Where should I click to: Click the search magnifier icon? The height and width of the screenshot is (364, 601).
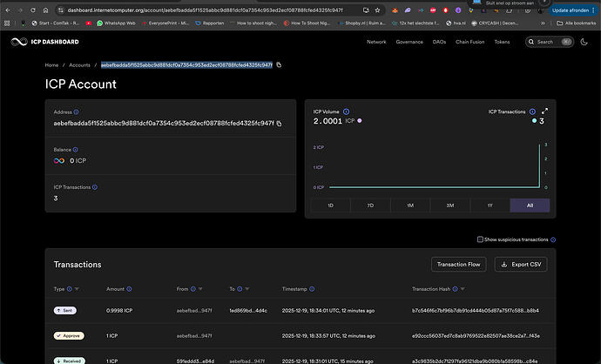click(x=531, y=42)
